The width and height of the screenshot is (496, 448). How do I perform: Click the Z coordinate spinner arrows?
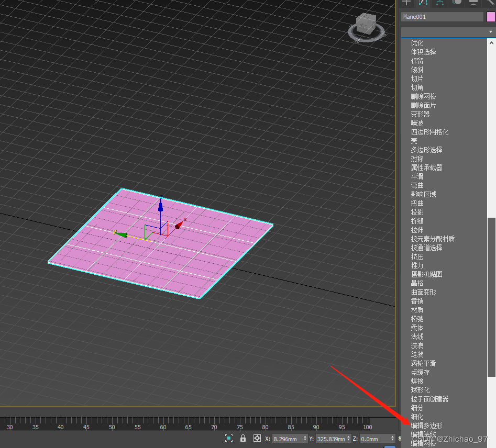coord(393,439)
